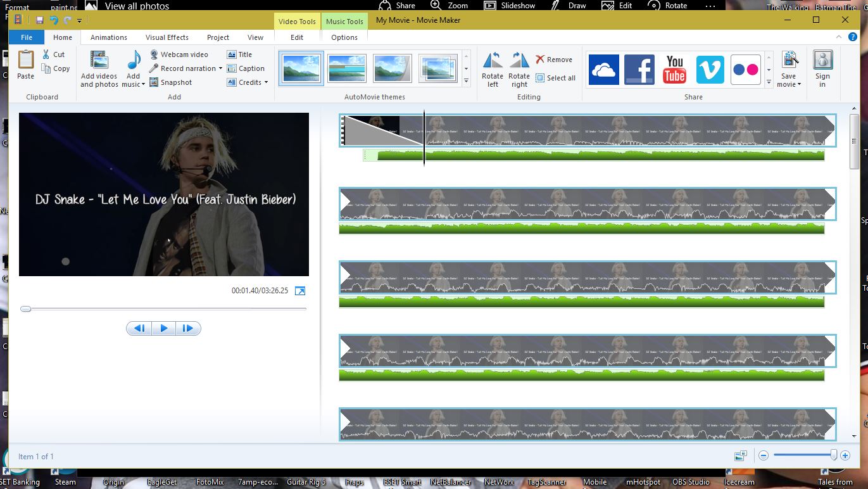868x489 pixels.
Task: Adjust the timeline zoom slider
Action: pos(834,455)
